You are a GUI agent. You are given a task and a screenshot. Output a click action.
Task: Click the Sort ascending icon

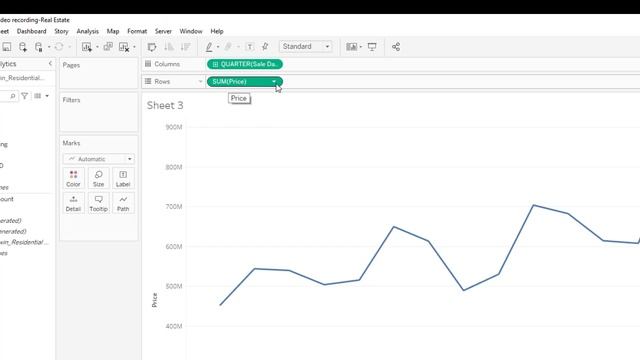tap(169, 47)
